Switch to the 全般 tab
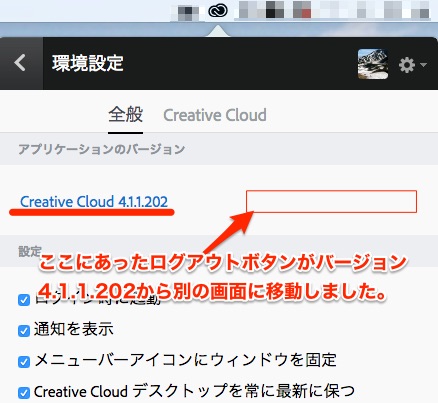Image resolution: width=438 pixels, height=403 pixels. click(x=126, y=115)
